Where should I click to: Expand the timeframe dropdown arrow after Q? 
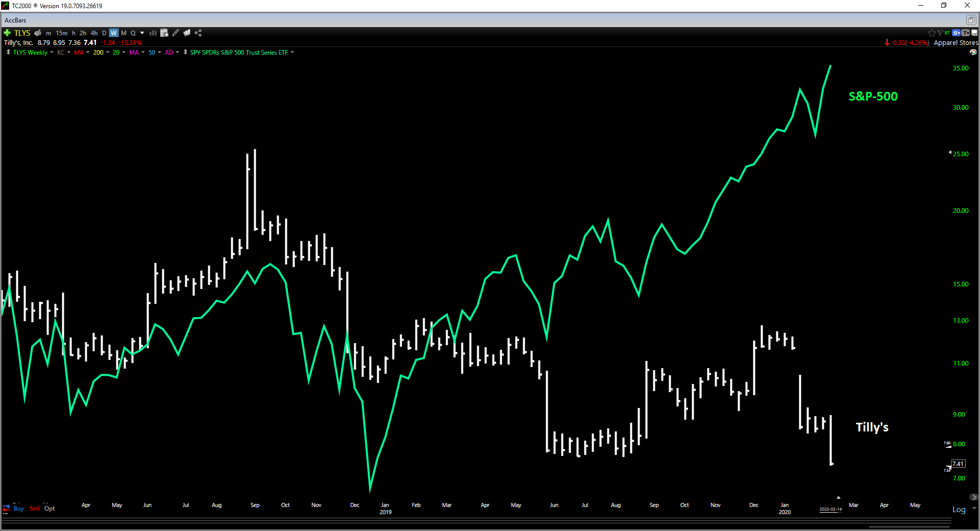[142, 33]
